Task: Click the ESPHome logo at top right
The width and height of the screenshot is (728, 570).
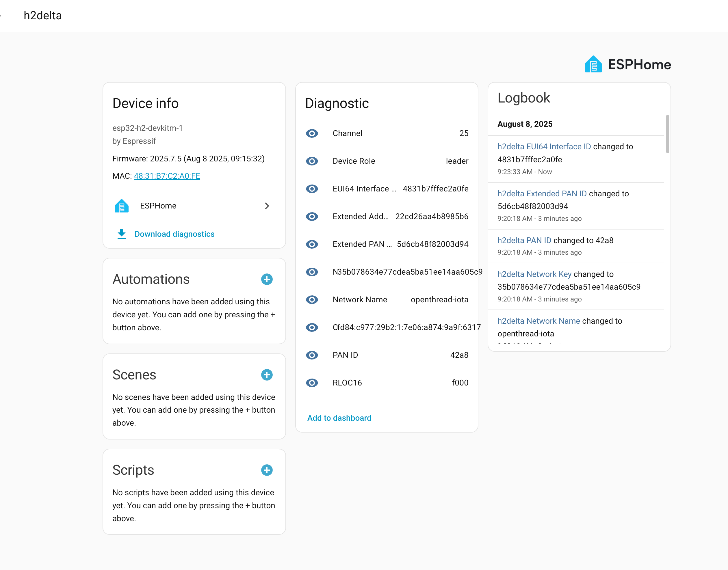Action: pyautogui.click(x=627, y=64)
